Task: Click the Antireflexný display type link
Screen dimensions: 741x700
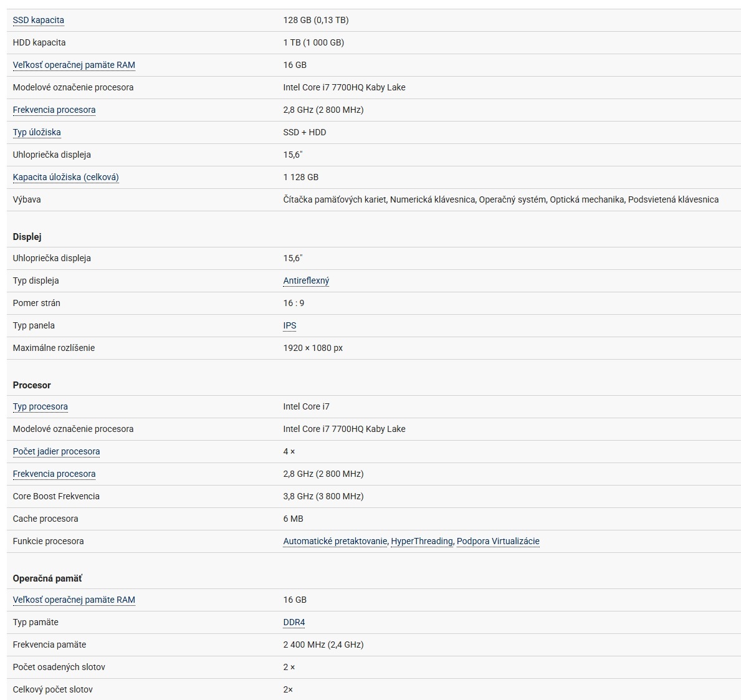Action: tap(306, 280)
